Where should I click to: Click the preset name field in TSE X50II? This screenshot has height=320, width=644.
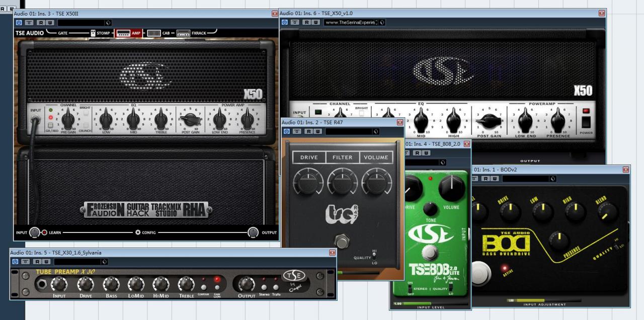click(x=81, y=23)
